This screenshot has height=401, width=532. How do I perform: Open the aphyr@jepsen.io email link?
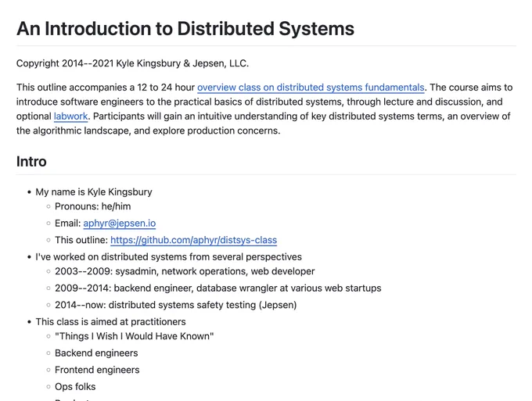(x=120, y=224)
